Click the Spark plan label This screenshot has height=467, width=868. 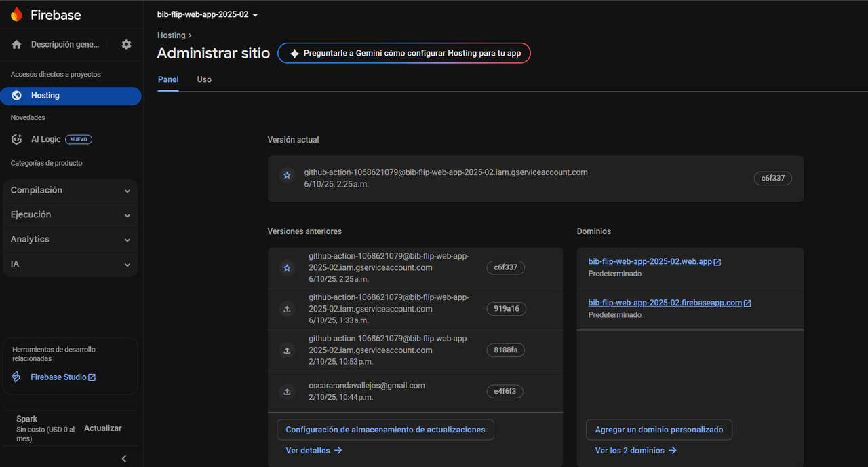click(x=27, y=419)
